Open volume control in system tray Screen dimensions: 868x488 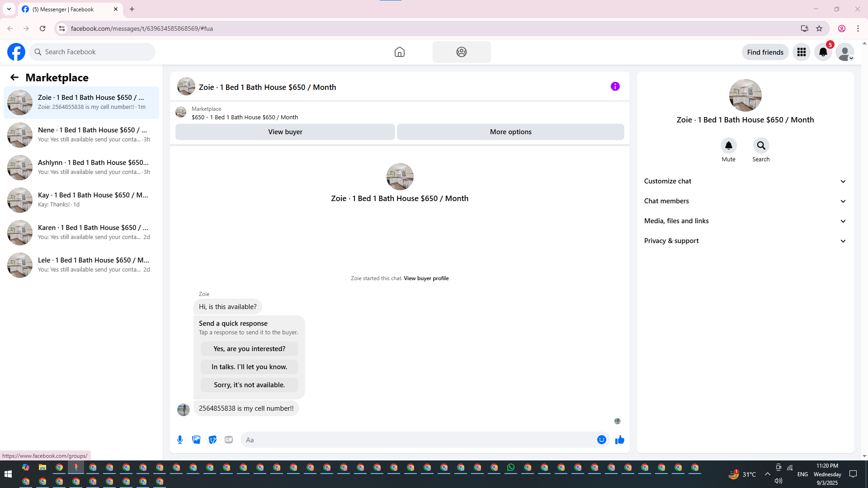778,481
